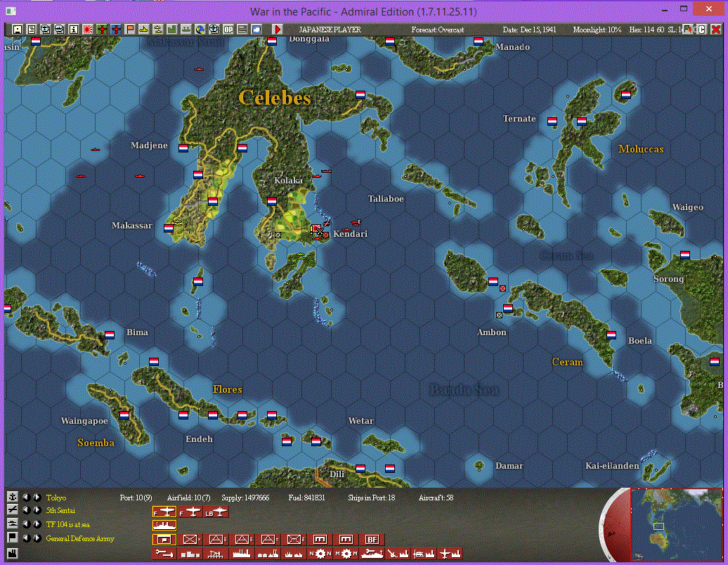
Task: Click the ship icon beside TF 104
Action: point(13,524)
